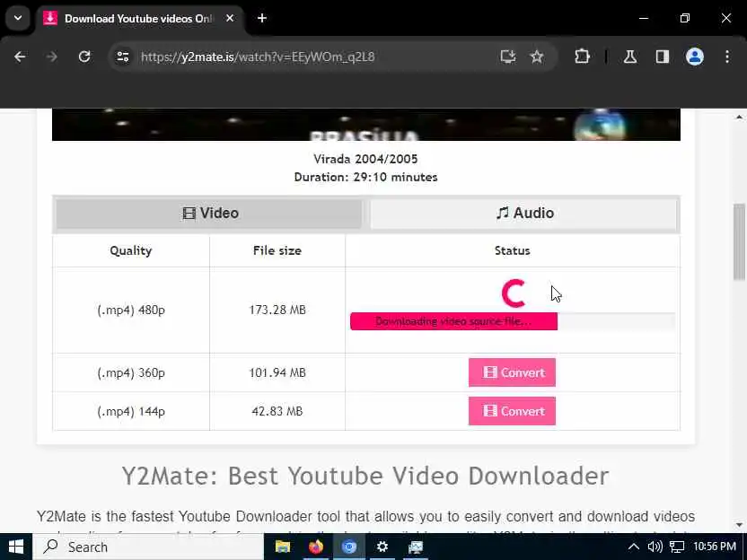Click the scrollbar down arrow
The height and width of the screenshot is (560, 747).
(x=739, y=525)
